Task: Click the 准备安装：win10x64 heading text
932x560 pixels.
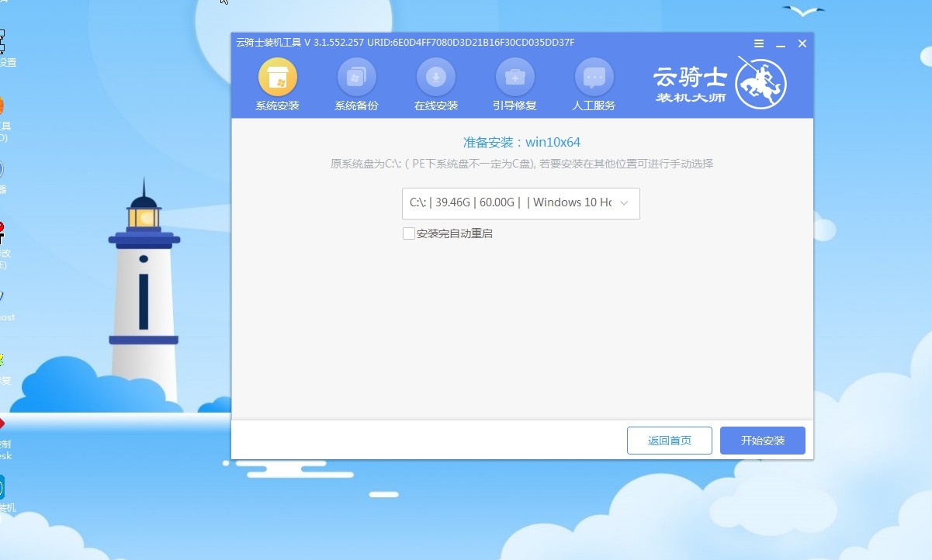Action: point(521,143)
